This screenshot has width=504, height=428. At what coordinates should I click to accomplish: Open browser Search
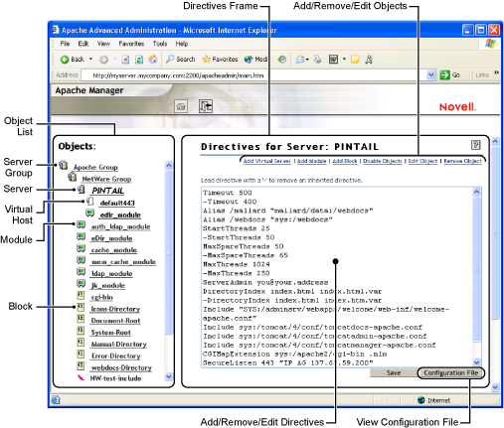(x=180, y=60)
